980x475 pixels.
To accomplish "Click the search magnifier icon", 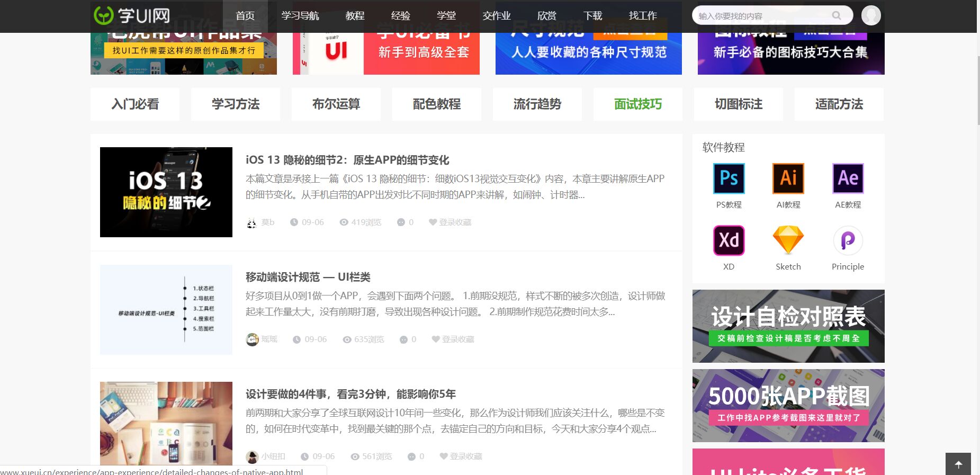I will click(x=837, y=15).
